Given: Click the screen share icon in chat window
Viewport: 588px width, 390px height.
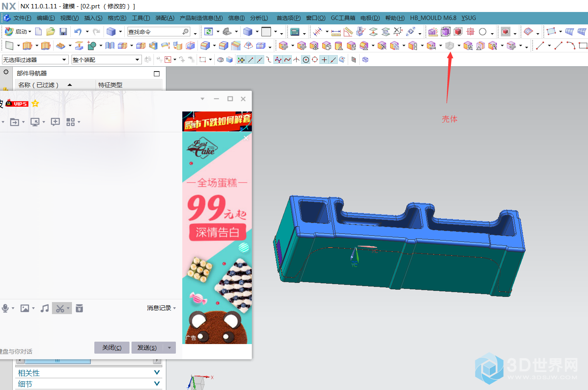Looking at the screenshot, I should 35,122.
